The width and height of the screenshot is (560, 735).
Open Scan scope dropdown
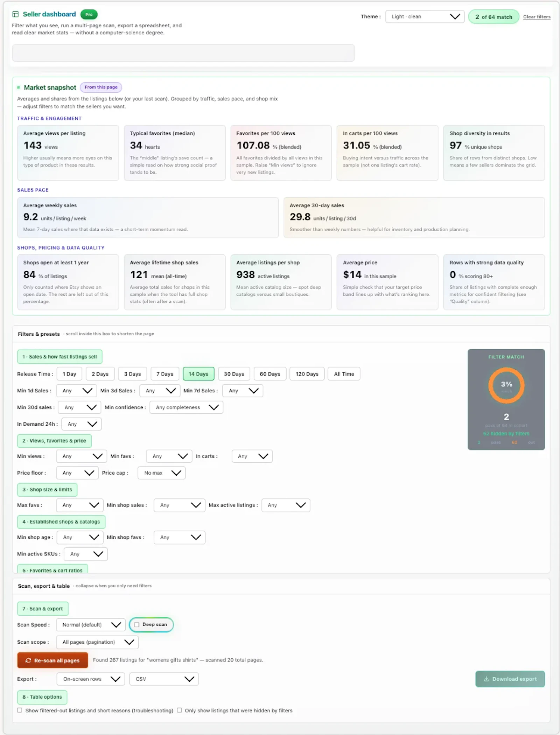click(x=97, y=642)
